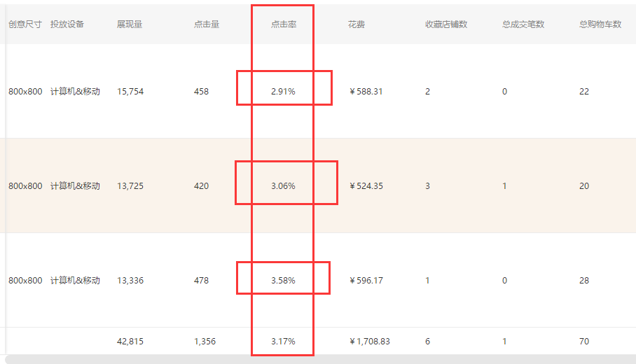The width and height of the screenshot is (636, 364).
Task: Click the 投放设备 column header
Action: (67, 24)
